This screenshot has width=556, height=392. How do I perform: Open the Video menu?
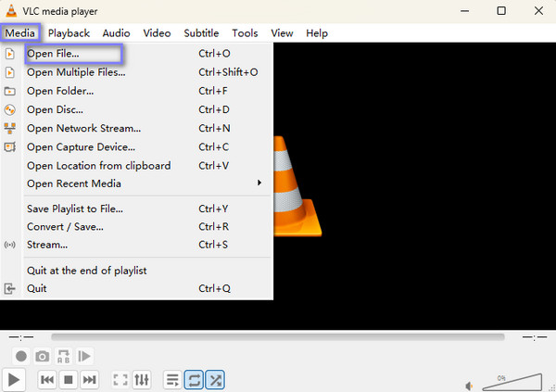point(157,33)
